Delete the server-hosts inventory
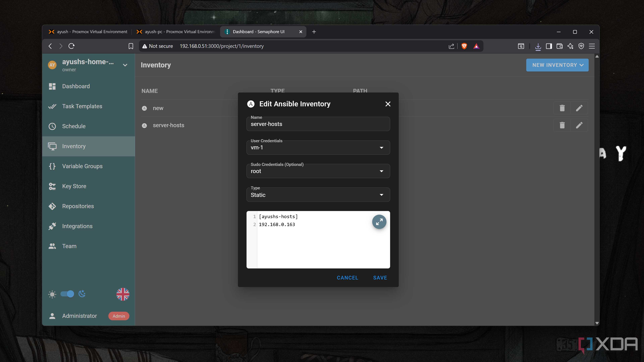The height and width of the screenshot is (362, 644). (562, 125)
